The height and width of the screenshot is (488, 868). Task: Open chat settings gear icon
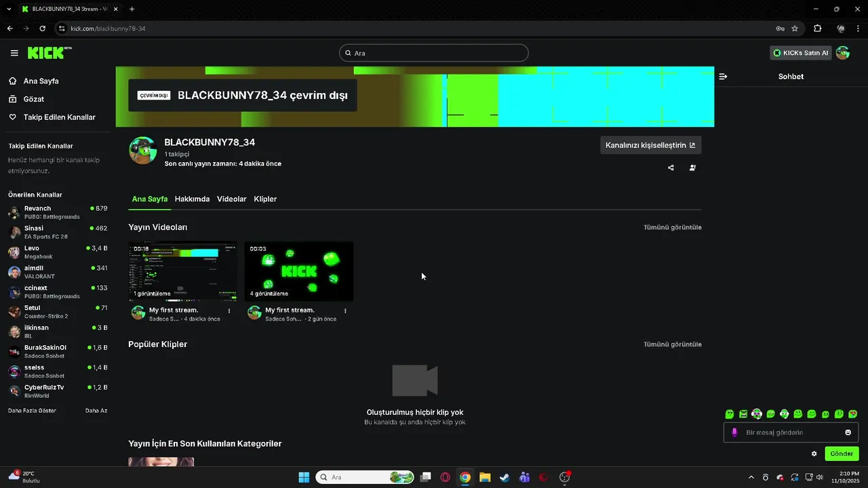click(x=814, y=453)
